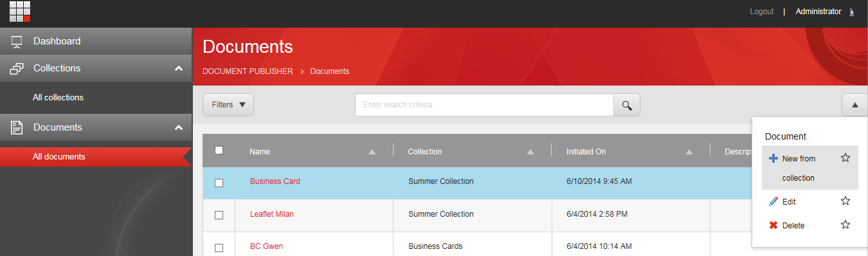Click the Dashboard presentation icon
The width and height of the screenshot is (868, 256).
click(17, 41)
